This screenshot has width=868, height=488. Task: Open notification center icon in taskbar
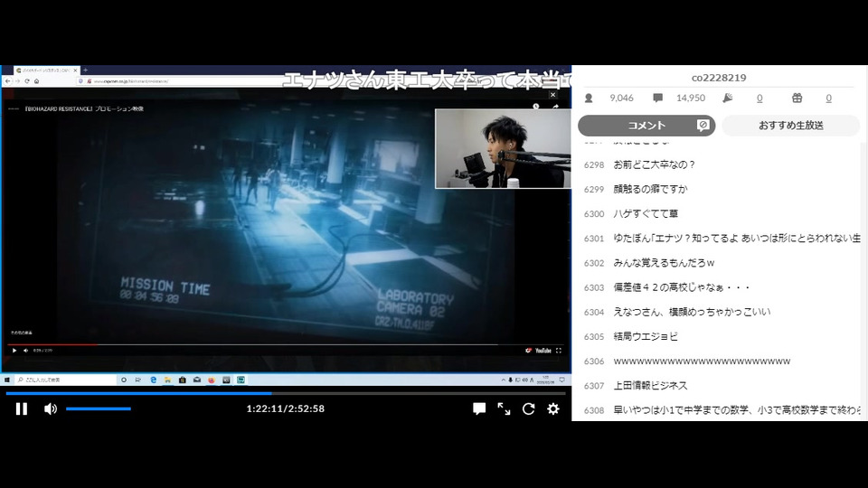point(561,380)
